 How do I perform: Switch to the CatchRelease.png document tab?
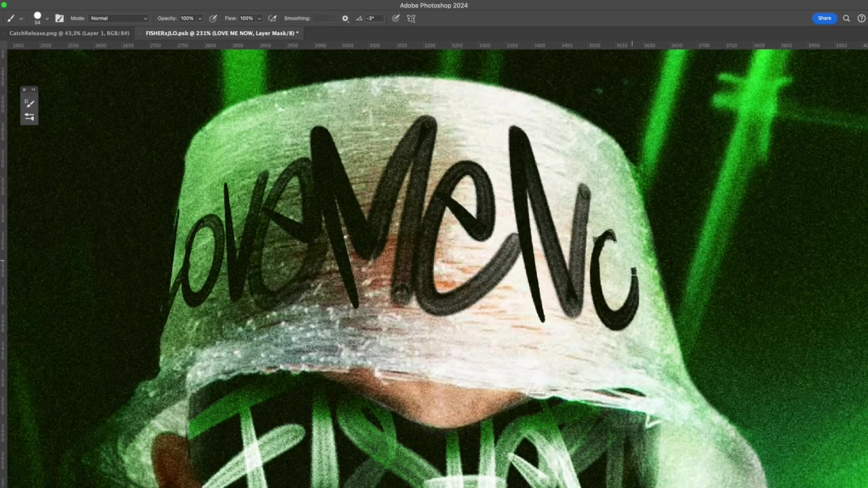click(x=69, y=33)
